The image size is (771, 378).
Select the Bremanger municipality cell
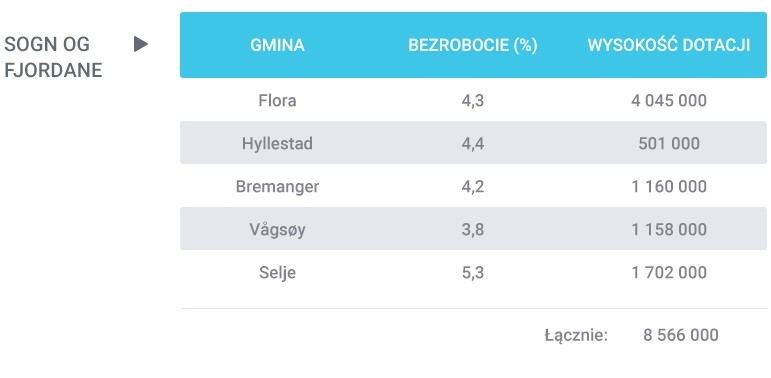[x=277, y=187]
